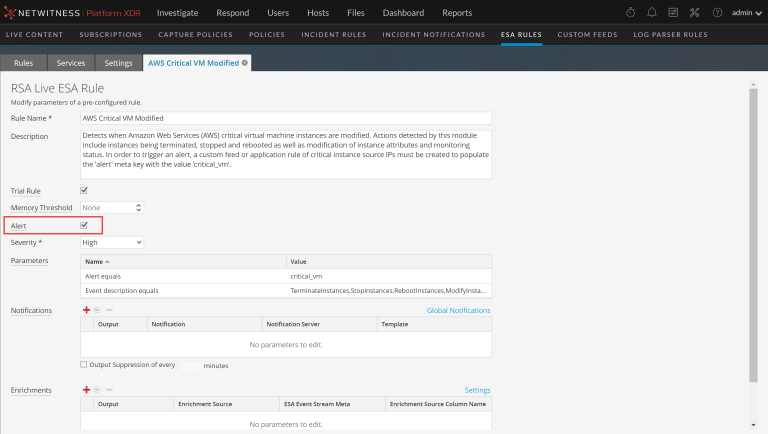Open the user preferences panel icon

[x=673, y=13]
